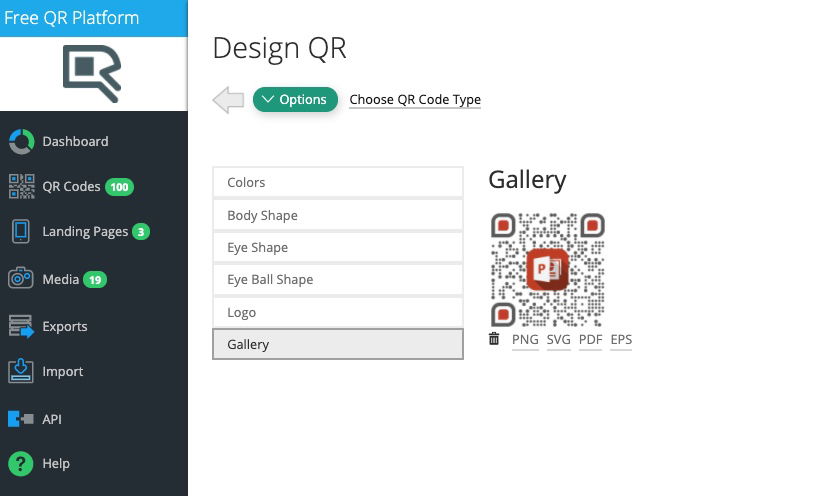The height and width of the screenshot is (496, 829).
Task: Click the Choose QR Code Type link
Action: point(415,100)
